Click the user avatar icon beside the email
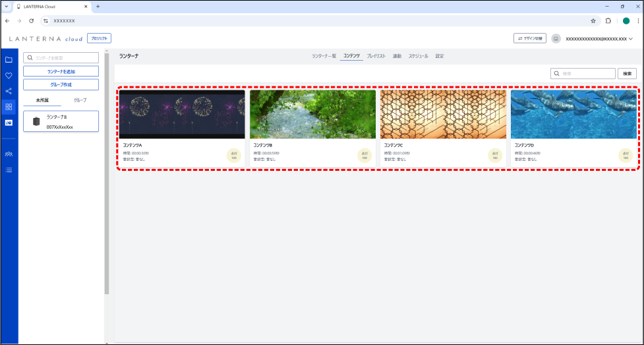Viewport: 644px width, 345px height. pyautogui.click(x=556, y=38)
